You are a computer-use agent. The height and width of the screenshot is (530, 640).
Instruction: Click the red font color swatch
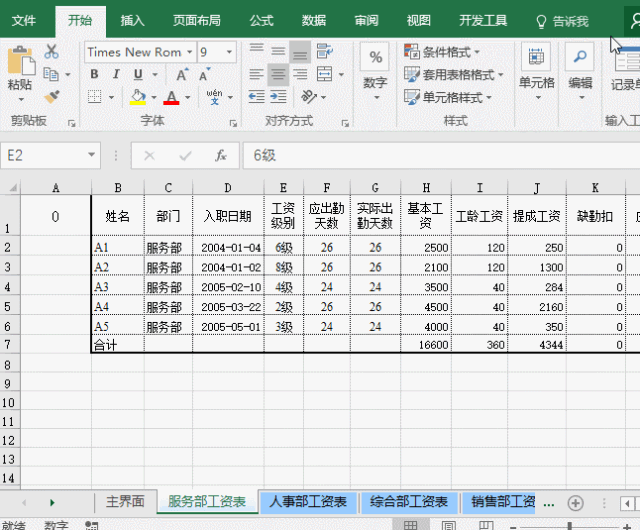click(x=171, y=97)
